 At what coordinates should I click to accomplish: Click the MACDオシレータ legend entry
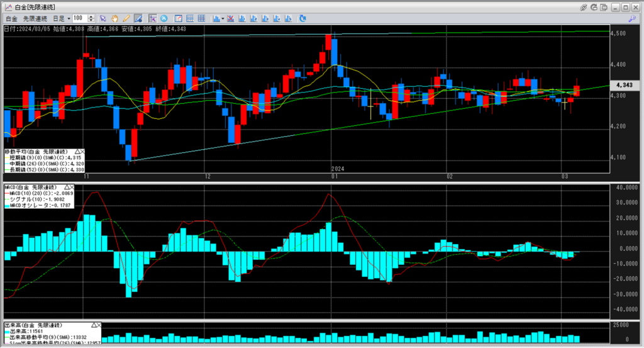click(37, 205)
